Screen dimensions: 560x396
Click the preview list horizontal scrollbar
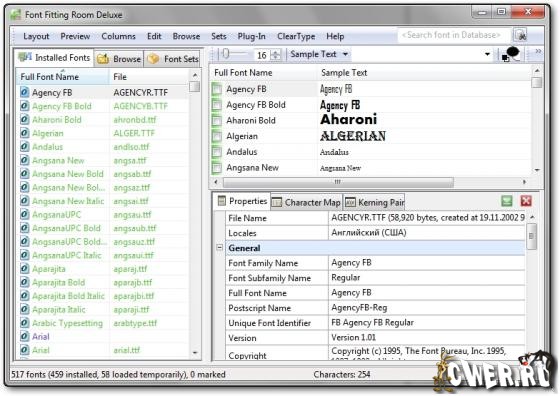pyautogui.click(x=338, y=182)
